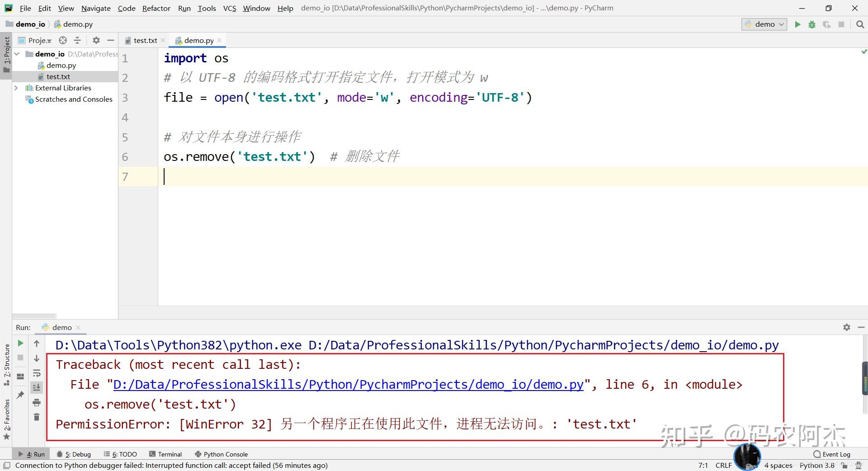
Task: Toggle soft-wrap in Run console
Action: tap(37, 373)
